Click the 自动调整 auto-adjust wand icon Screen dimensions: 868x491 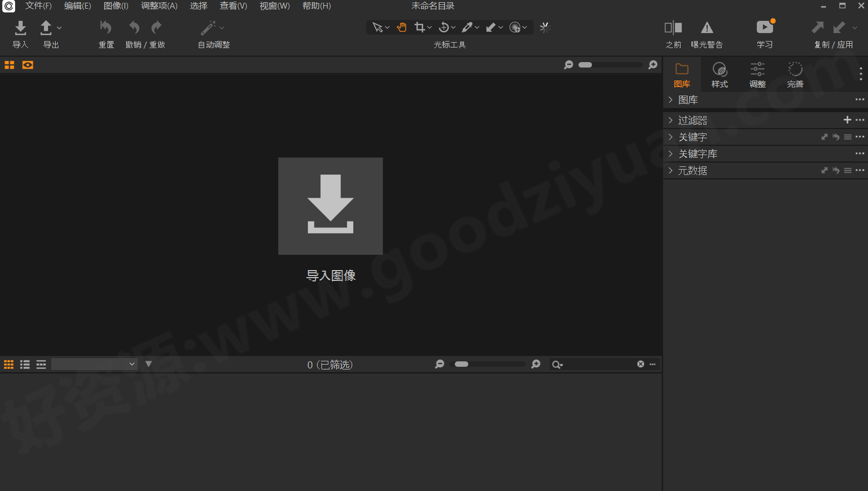point(208,27)
